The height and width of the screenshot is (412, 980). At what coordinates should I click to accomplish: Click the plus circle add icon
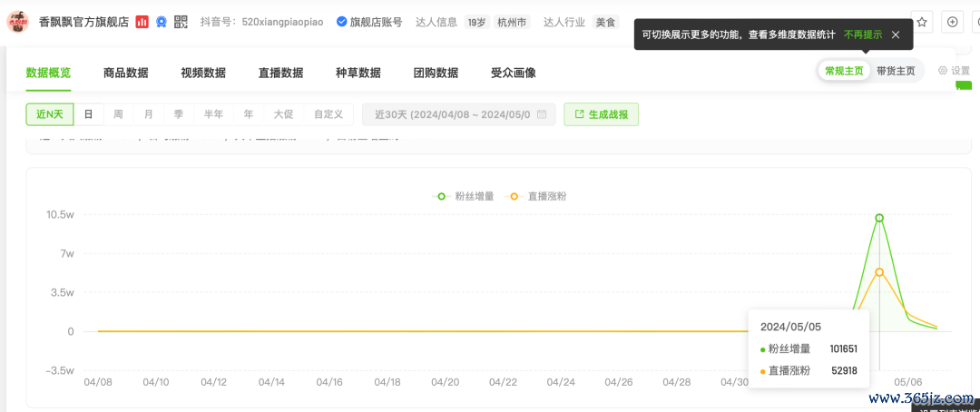coord(953,22)
